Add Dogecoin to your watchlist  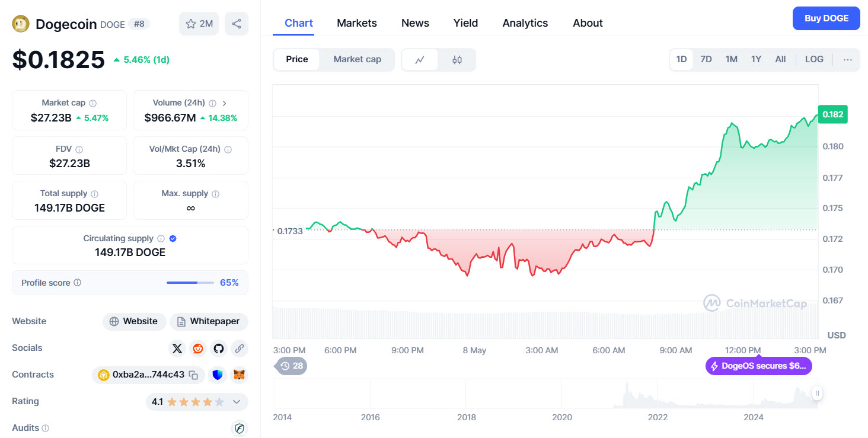[198, 23]
